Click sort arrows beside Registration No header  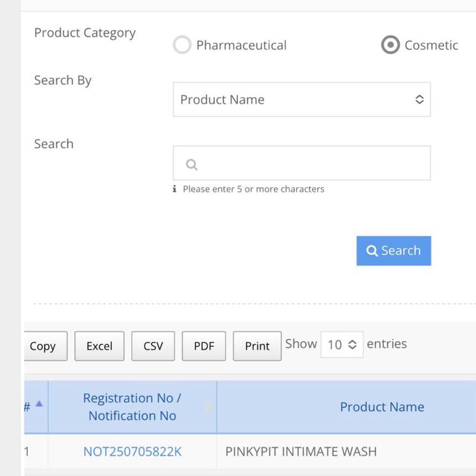[x=208, y=407]
